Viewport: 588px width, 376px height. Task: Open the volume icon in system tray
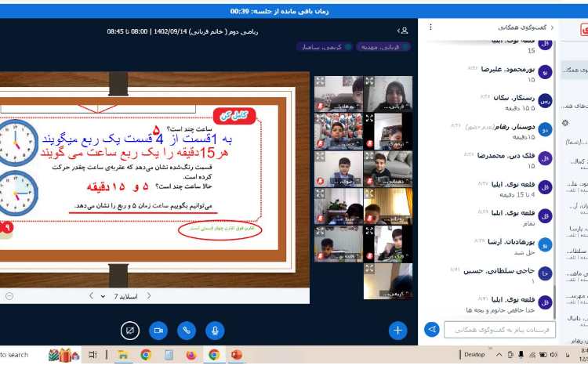tap(554, 355)
